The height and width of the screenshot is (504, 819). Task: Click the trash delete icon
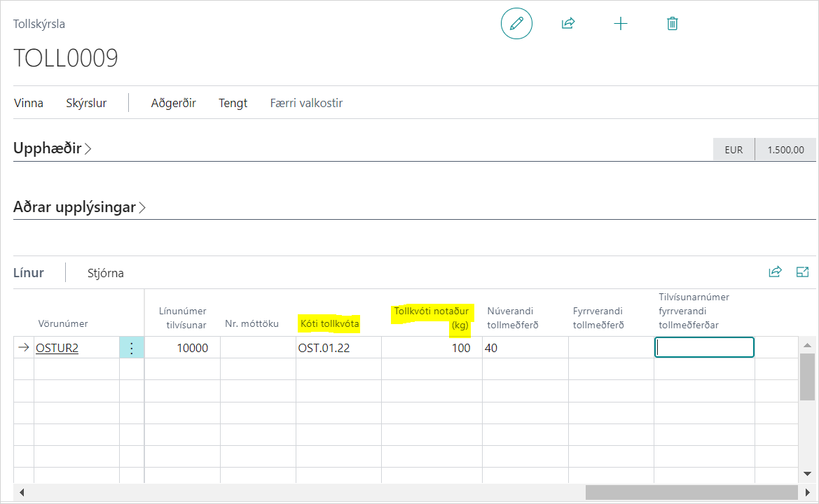(x=672, y=24)
